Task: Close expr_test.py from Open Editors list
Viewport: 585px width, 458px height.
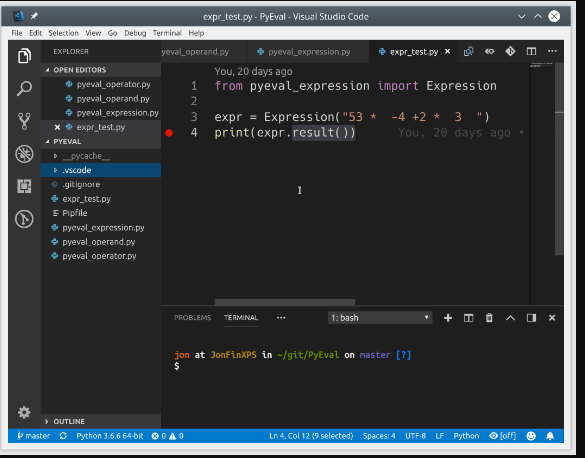Action: click(57, 127)
